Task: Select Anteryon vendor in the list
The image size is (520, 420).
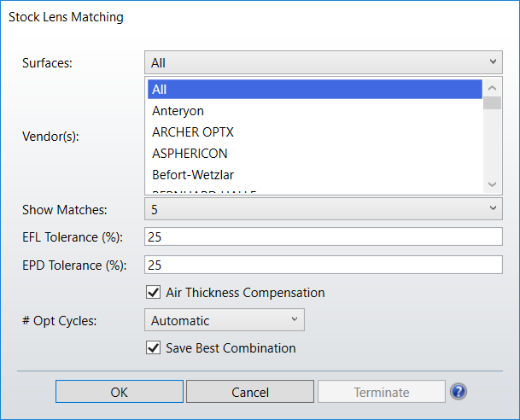Action: click(315, 111)
